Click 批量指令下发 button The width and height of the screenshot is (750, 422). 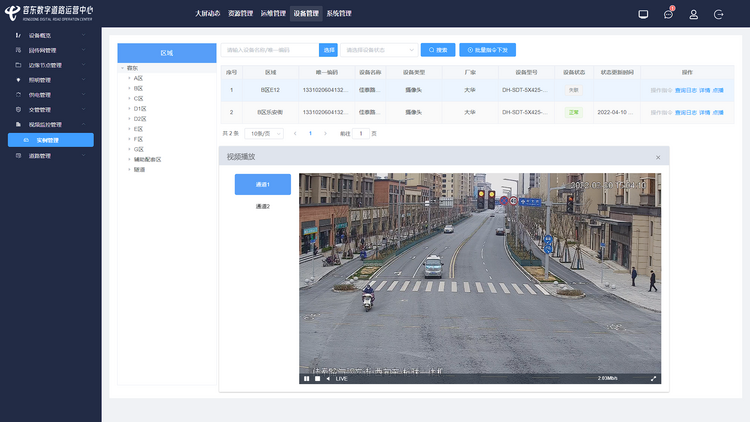[x=487, y=49]
